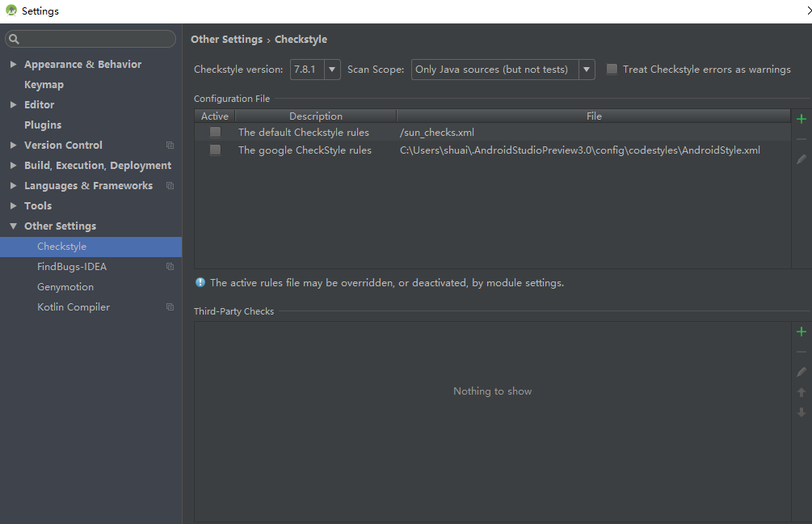Viewport: 812px width, 524px height.
Task: Remove third-party check minus icon
Action: tap(801, 352)
